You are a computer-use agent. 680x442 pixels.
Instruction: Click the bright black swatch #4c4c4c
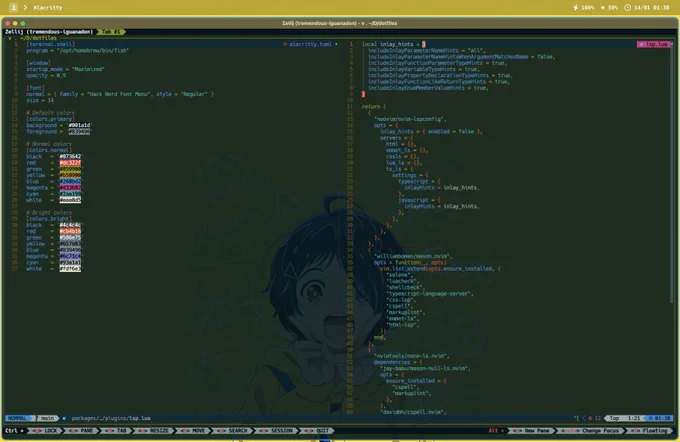[70, 225]
